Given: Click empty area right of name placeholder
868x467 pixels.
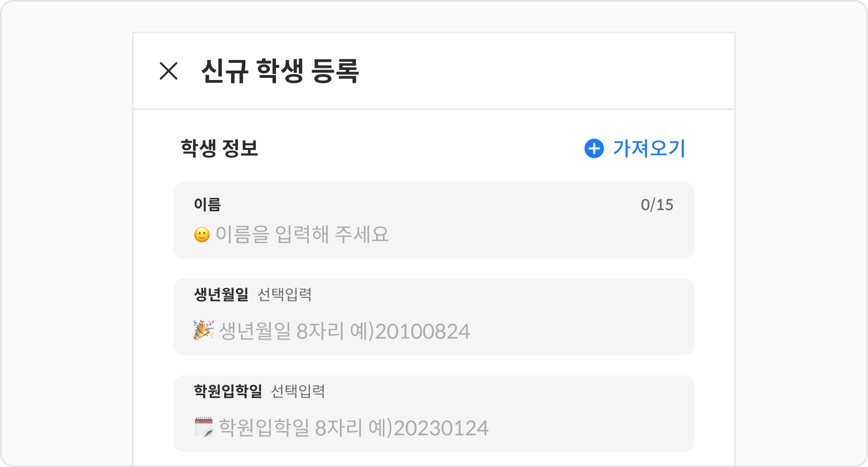Looking at the screenshot, I should click(534, 235).
